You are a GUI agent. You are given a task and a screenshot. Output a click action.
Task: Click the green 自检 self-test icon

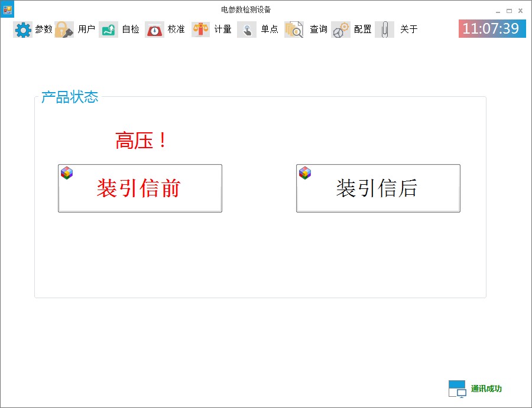(109, 30)
